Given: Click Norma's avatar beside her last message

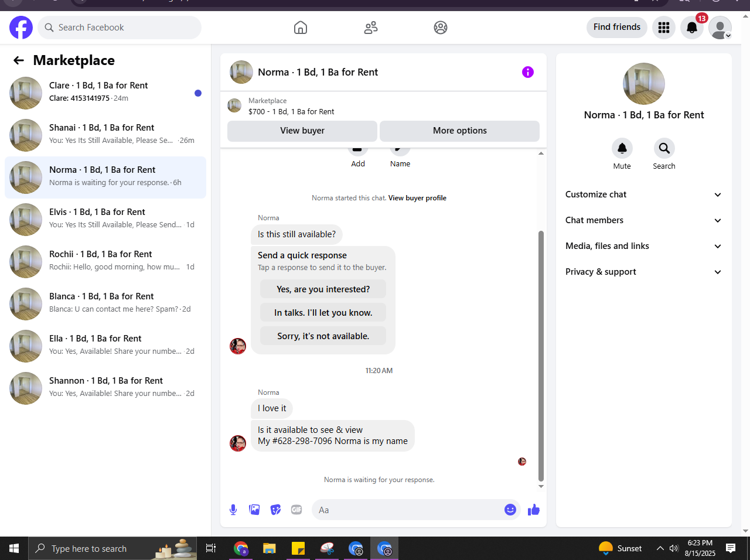Looking at the screenshot, I should pyautogui.click(x=238, y=443).
